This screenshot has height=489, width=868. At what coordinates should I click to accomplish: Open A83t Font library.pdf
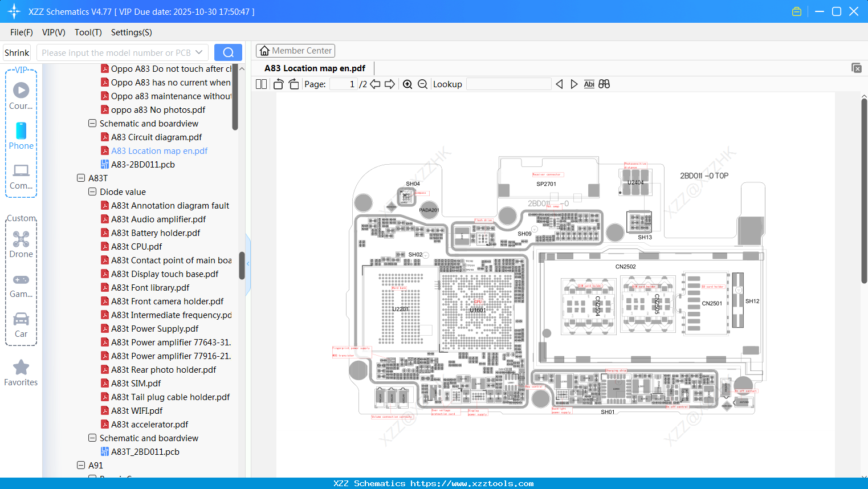click(x=150, y=288)
